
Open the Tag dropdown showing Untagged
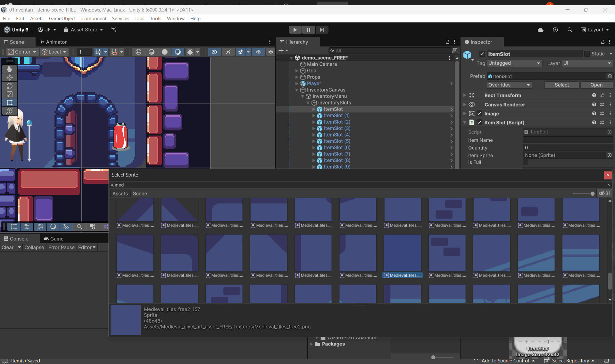[514, 63]
